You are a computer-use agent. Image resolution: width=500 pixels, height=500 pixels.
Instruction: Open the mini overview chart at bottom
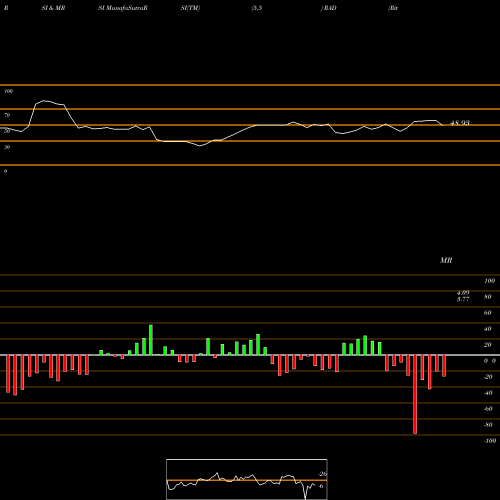coord(247,479)
